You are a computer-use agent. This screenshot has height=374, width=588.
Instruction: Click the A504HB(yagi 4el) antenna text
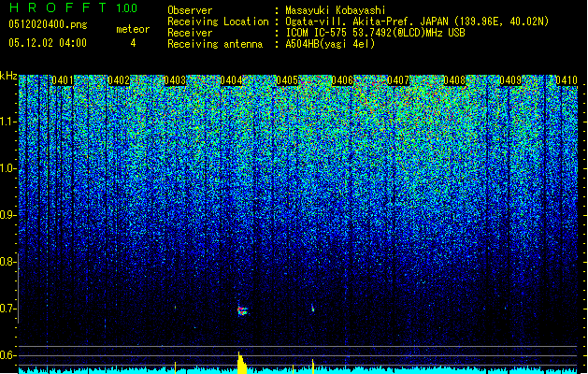pyautogui.click(x=330, y=44)
